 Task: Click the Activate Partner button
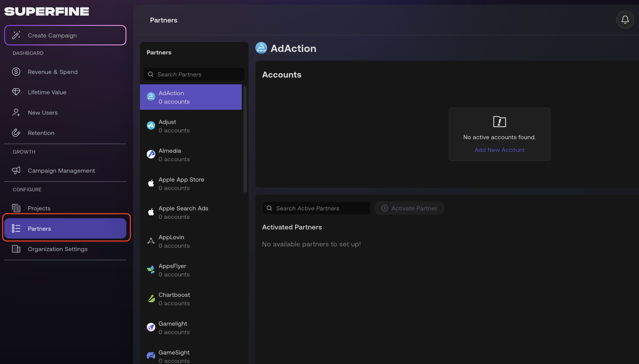tap(409, 208)
